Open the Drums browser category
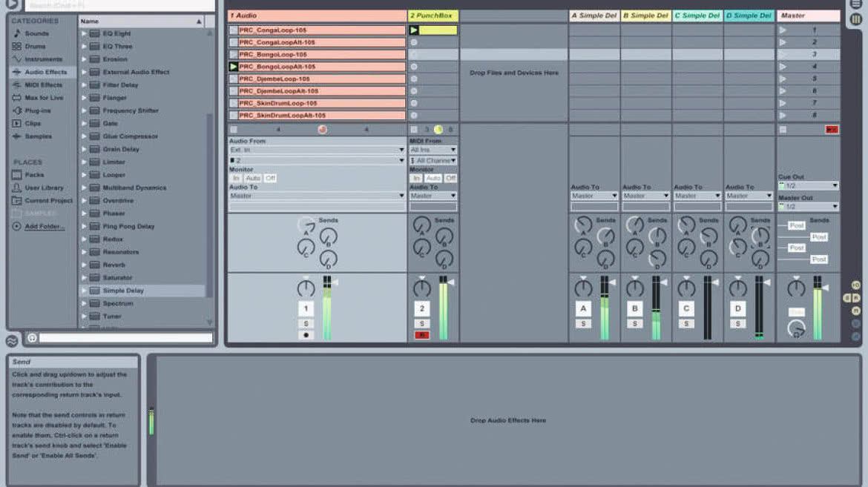Image resolution: width=868 pixels, height=487 pixels. tap(35, 47)
